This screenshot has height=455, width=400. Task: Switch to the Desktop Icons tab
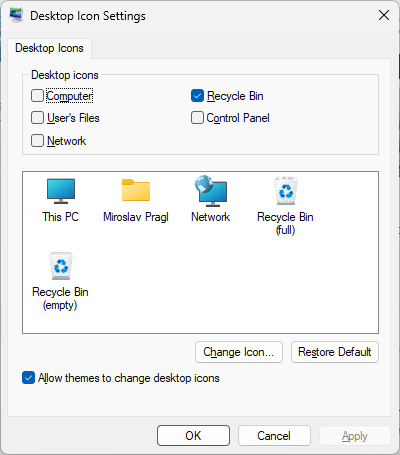[x=49, y=48]
